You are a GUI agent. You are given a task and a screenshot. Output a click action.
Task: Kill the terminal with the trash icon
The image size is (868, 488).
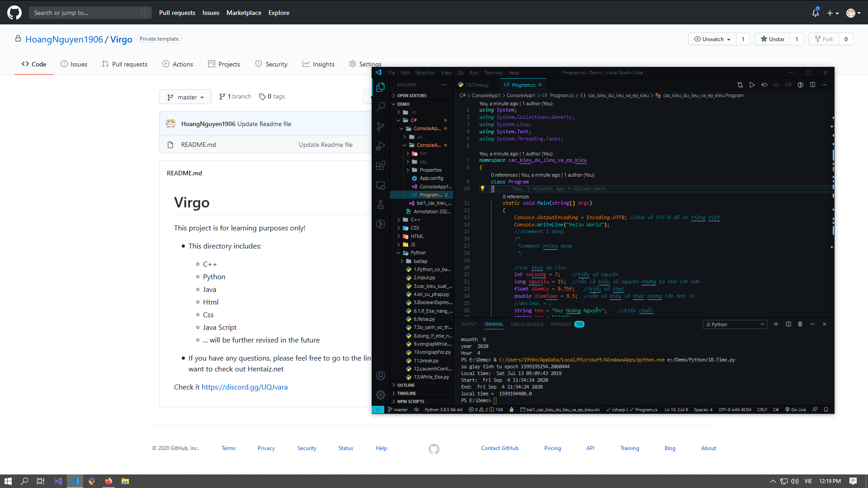coord(800,324)
